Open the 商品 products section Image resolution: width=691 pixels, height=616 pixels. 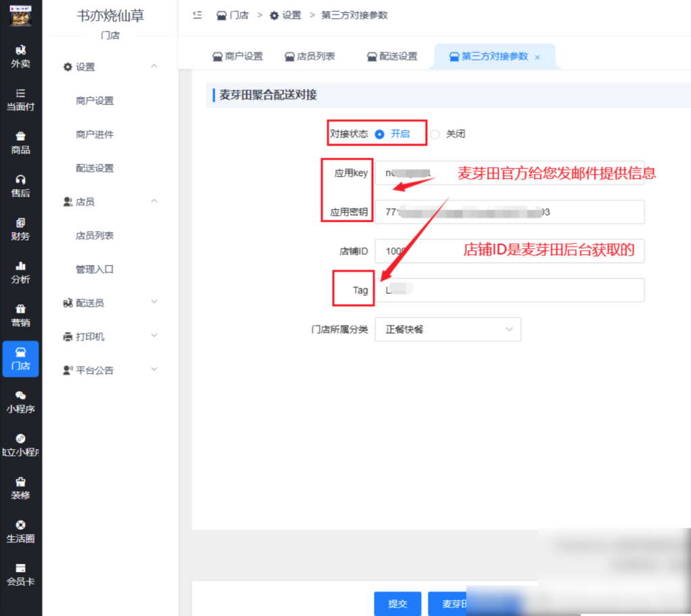coord(20,144)
